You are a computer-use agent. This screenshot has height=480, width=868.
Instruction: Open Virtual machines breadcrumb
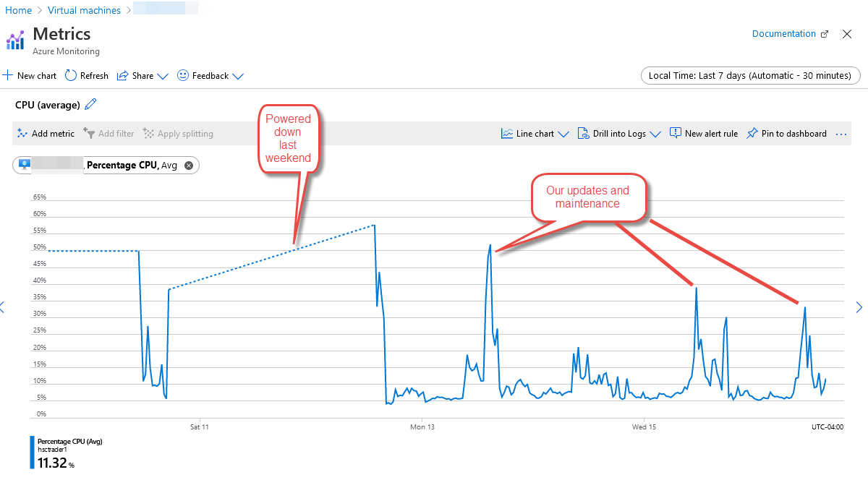(84, 10)
